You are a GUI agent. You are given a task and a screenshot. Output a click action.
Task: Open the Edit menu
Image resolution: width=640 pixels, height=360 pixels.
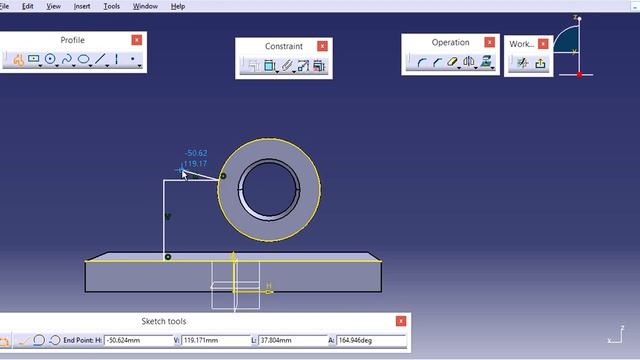click(27, 6)
